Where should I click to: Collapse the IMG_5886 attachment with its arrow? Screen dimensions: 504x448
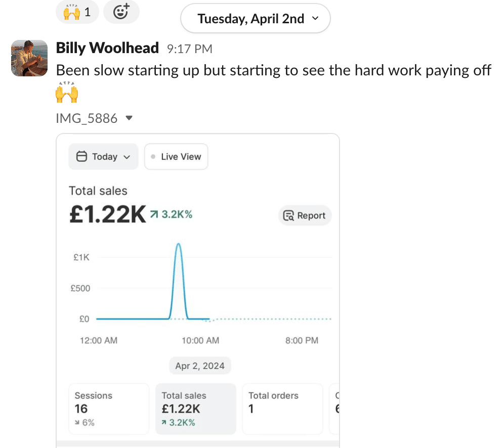click(129, 118)
